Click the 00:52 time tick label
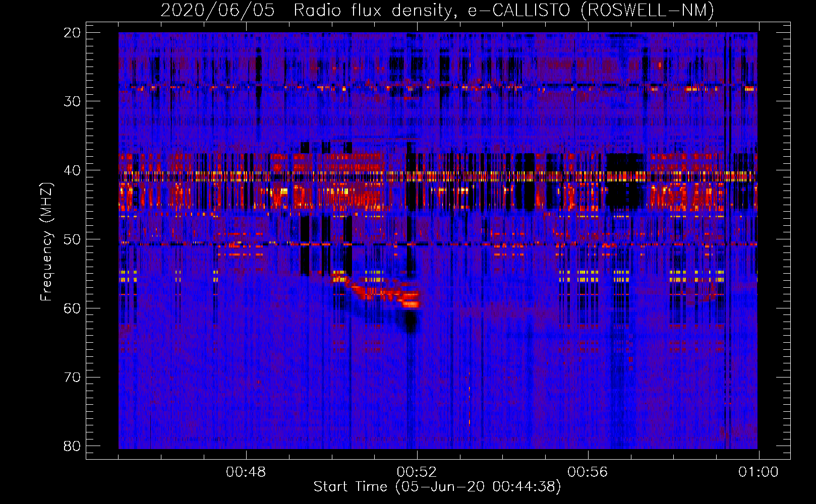The height and width of the screenshot is (504, 816). click(x=417, y=472)
